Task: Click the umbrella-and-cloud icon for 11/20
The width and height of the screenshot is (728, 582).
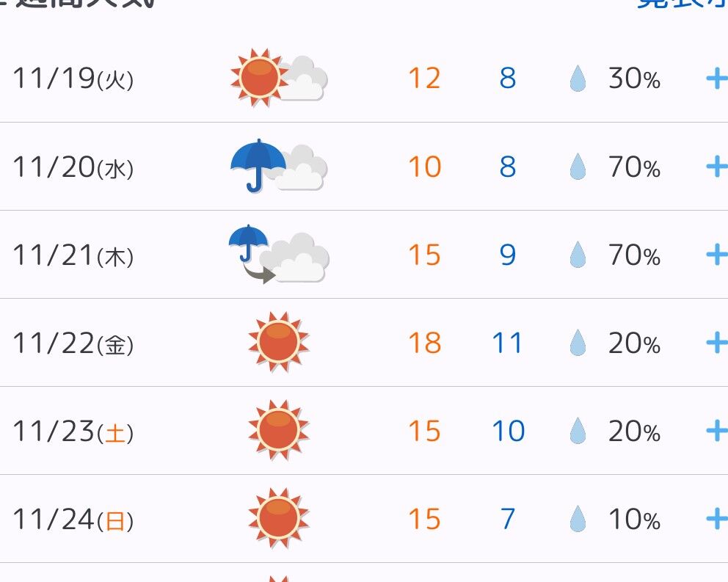Action: point(279,167)
